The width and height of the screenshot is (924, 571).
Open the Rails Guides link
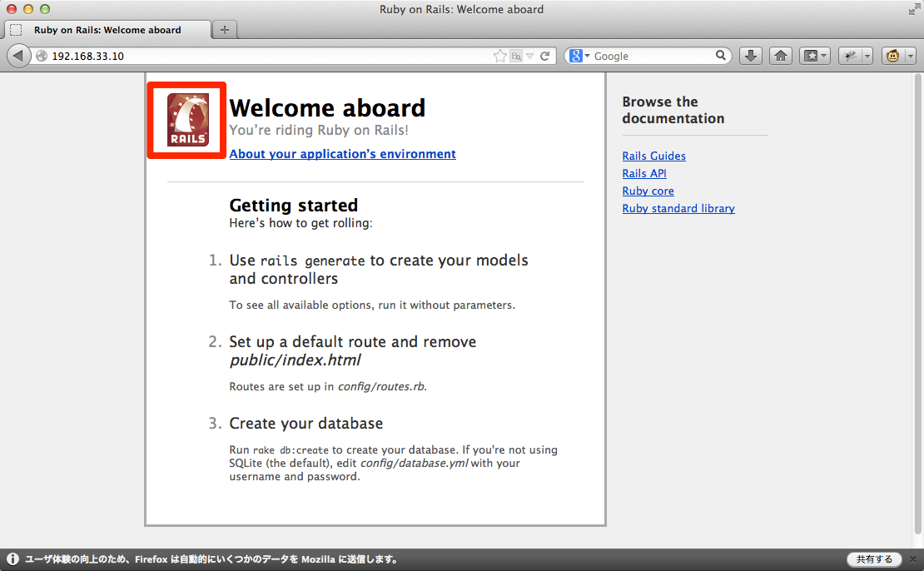click(654, 156)
